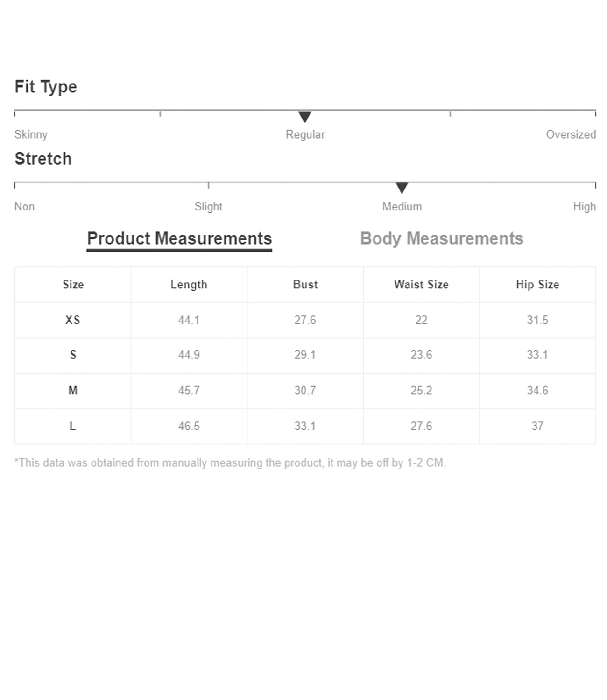607x700 pixels.
Task: Switch to the Body Measurements tab
Action: [x=441, y=238]
